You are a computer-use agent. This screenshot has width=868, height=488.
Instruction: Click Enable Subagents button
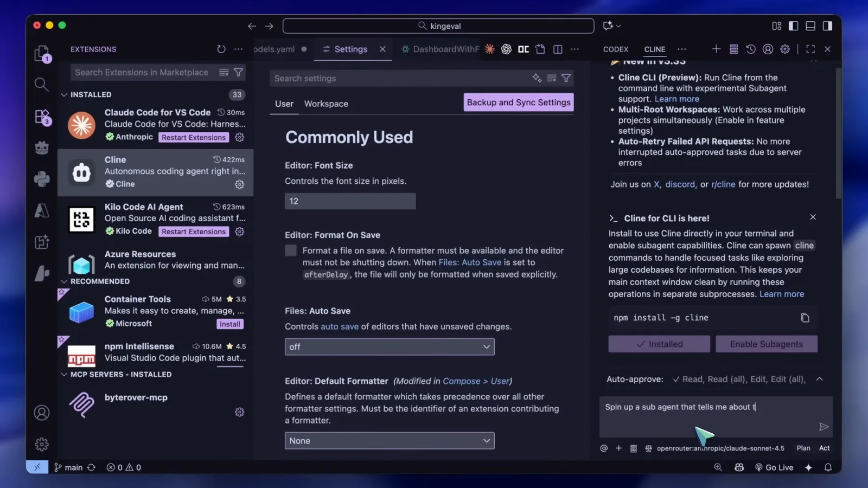[766, 344]
